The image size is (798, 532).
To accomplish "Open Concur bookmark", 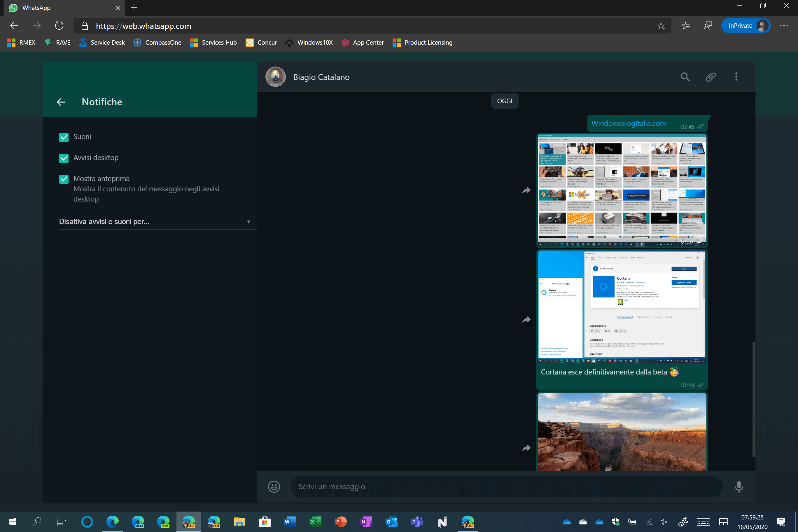I will [x=261, y=42].
